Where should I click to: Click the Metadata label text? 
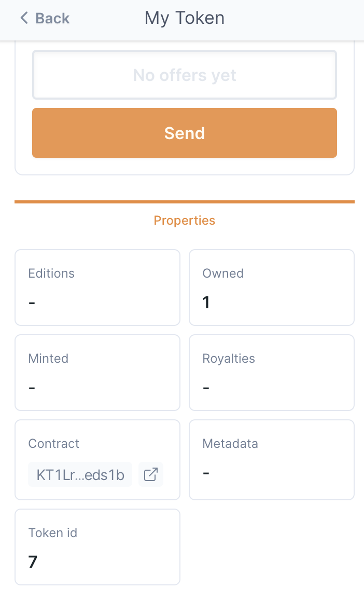230,444
